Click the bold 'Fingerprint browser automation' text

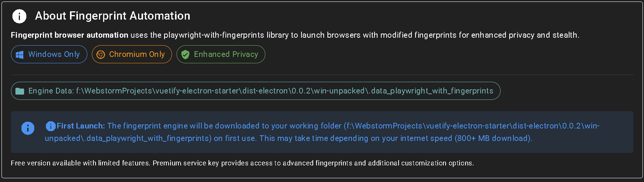(x=70, y=35)
